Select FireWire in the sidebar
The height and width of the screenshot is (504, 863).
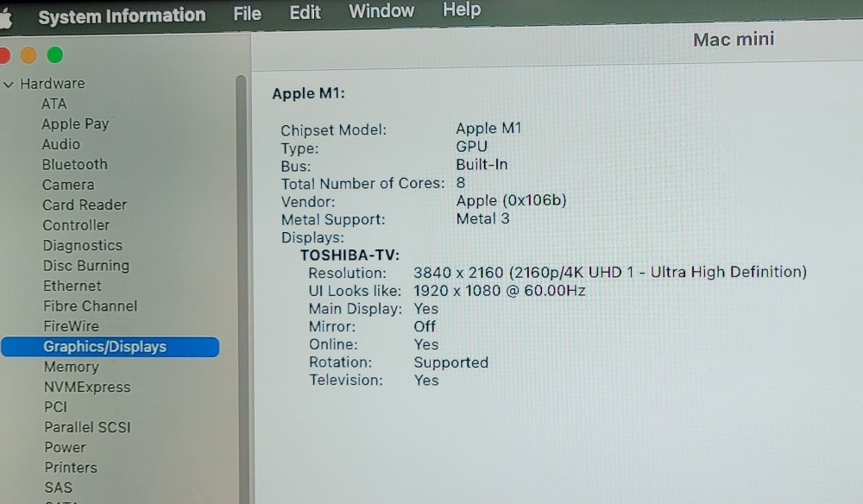tap(72, 326)
